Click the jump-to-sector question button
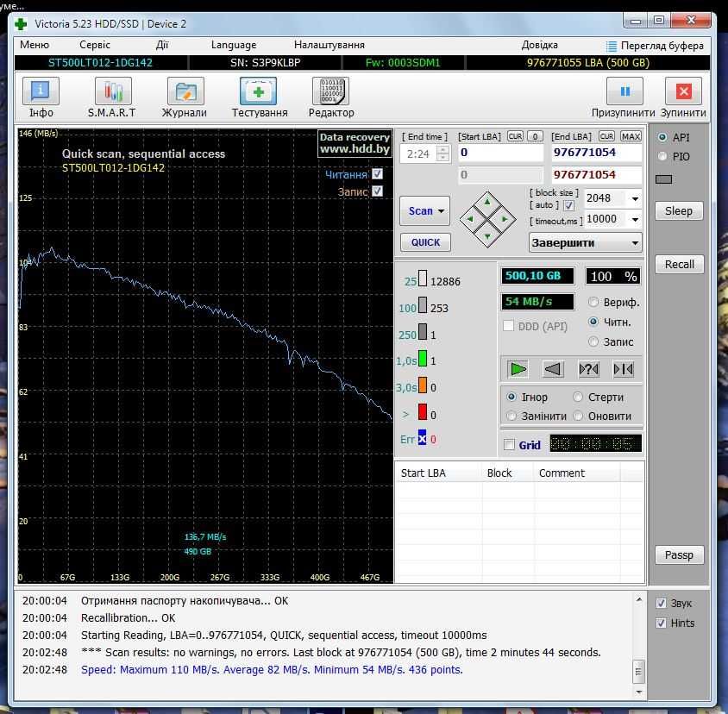The width and height of the screenshot is (728, 714). (x=588, y=369)
